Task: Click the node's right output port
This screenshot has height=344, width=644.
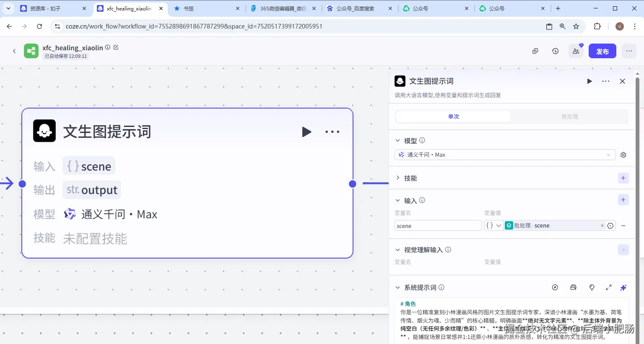Action: [353, 184]
